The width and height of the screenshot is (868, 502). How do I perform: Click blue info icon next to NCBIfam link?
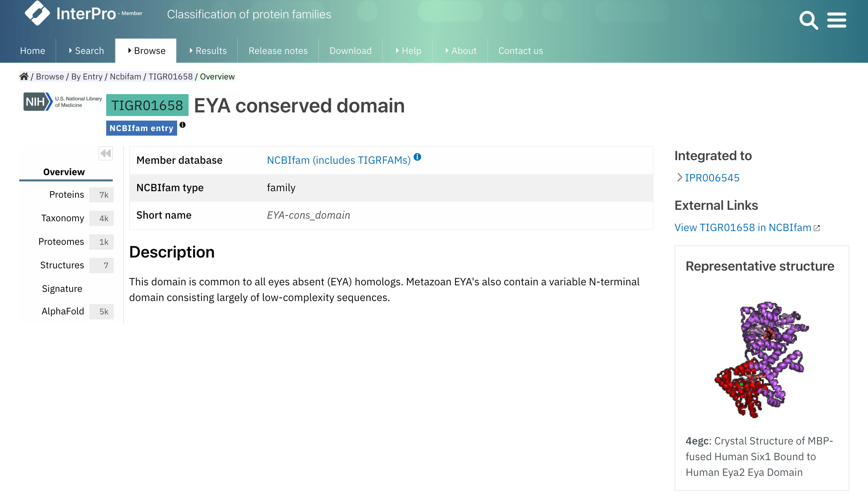tap(417, 157)
